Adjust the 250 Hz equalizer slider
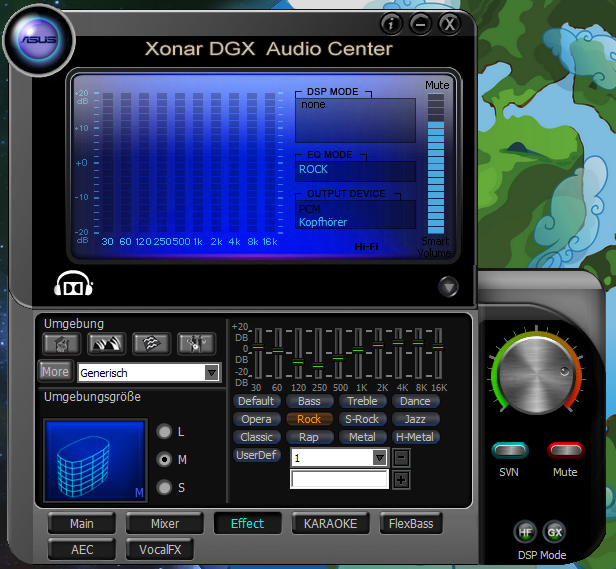The width and height of the screenshot is (616, 569). 318,366
